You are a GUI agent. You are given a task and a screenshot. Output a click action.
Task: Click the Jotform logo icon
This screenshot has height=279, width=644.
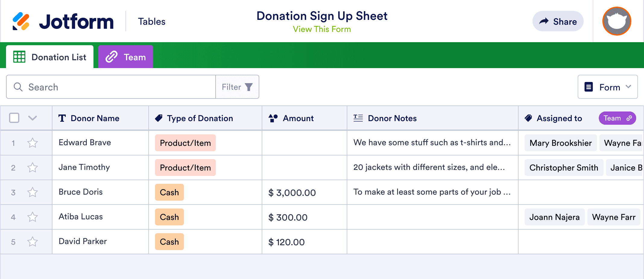21,21
